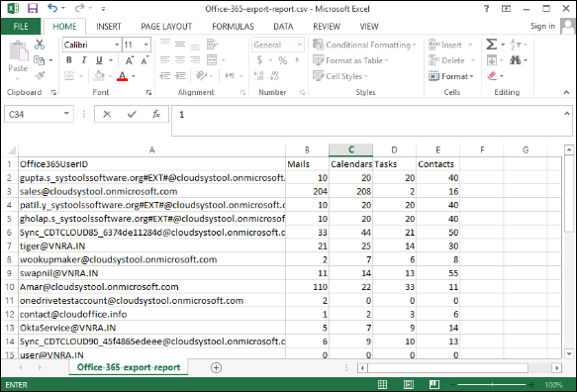Toggle Align Left in Alignment group

(165, 60)
